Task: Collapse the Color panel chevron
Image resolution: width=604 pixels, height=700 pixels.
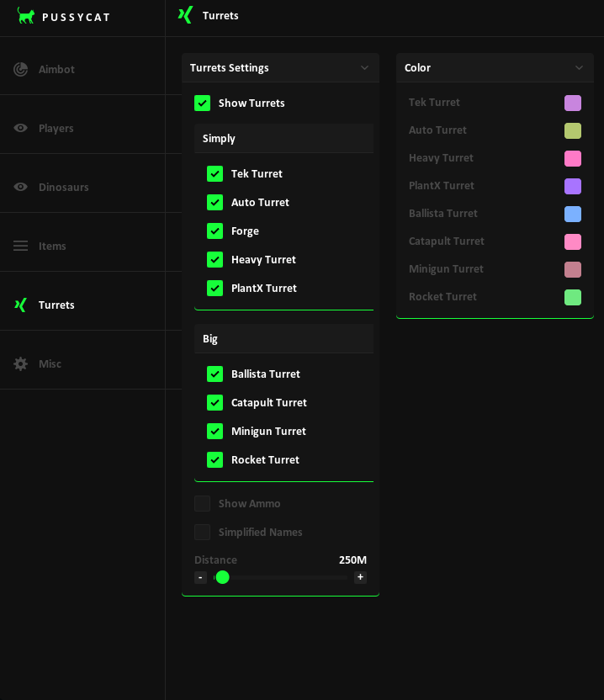Action: [x=579, y=68]
